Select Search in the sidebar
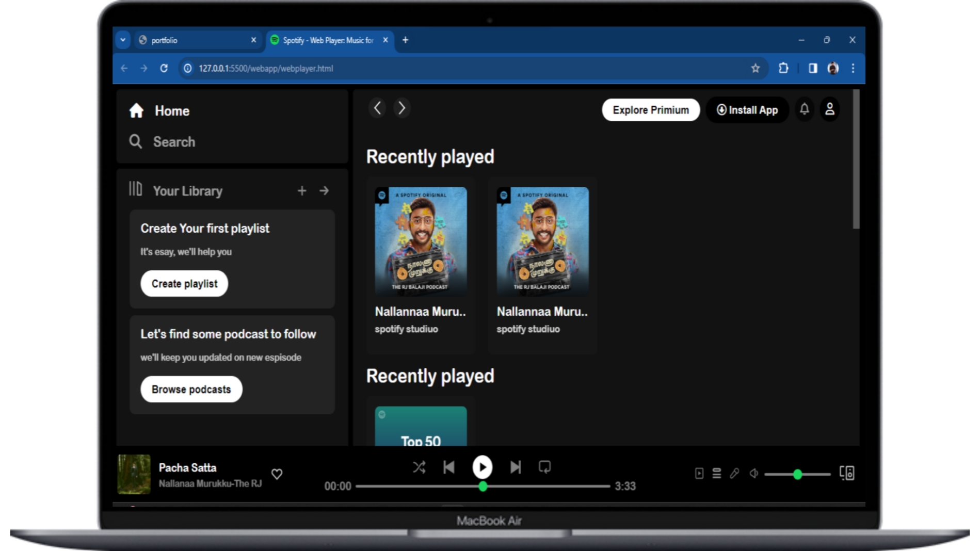The image size is (980, 551). click(x=174, y=142)
